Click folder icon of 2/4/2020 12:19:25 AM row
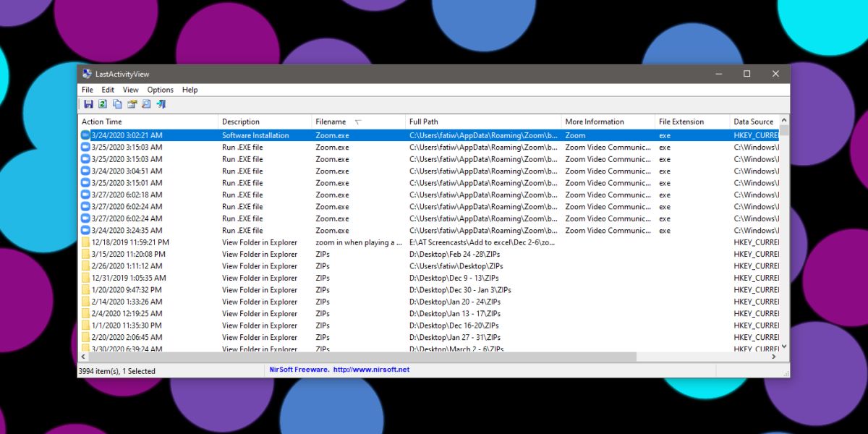Viewport: 868px width, 434px height. click(85, 313)
